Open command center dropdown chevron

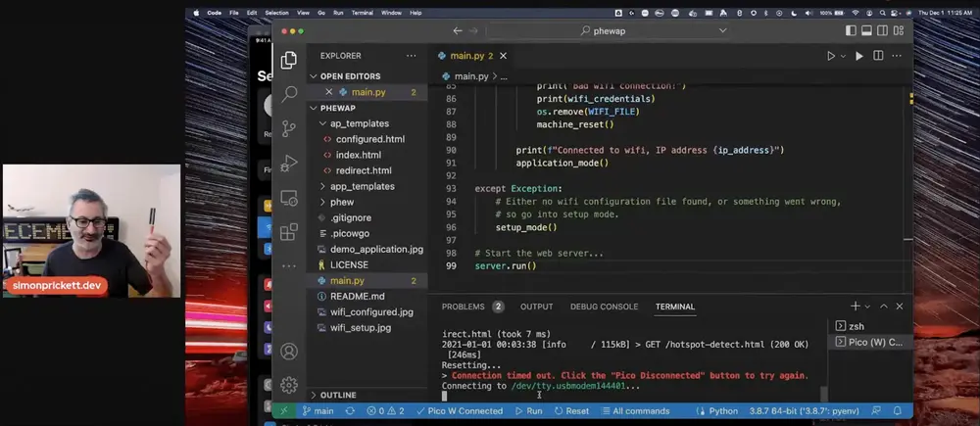(x=722, y=30)
